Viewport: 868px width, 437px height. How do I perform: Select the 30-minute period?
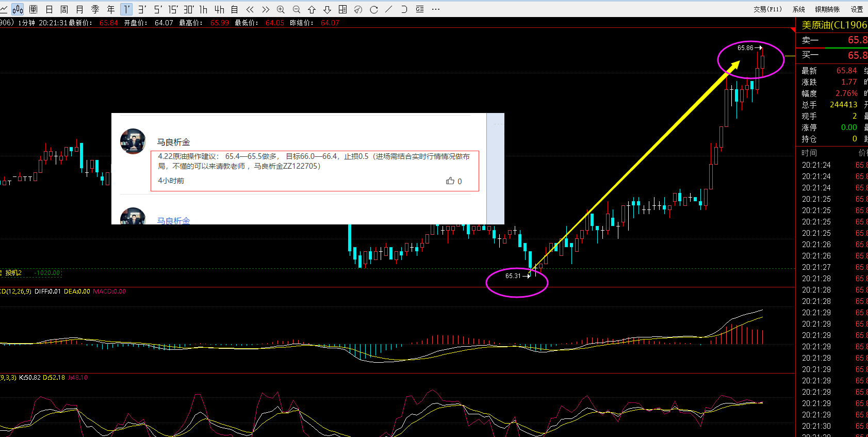(x=189, y=9)
